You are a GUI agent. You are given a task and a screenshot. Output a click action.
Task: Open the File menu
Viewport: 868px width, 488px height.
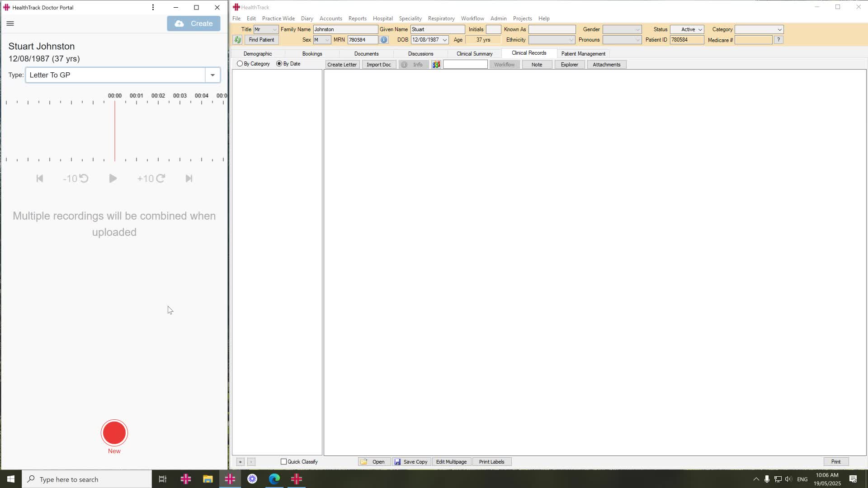236,19
